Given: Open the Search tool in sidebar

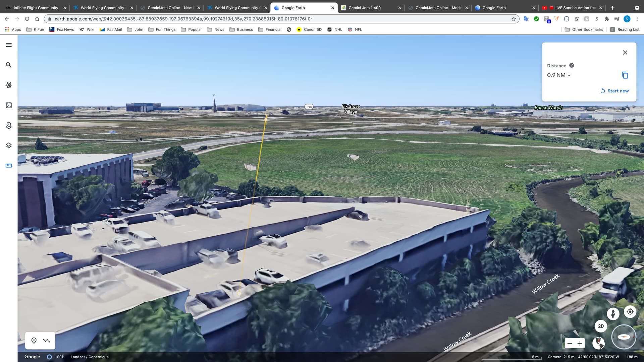Looking at the screenshot, I should coord(9,65).
